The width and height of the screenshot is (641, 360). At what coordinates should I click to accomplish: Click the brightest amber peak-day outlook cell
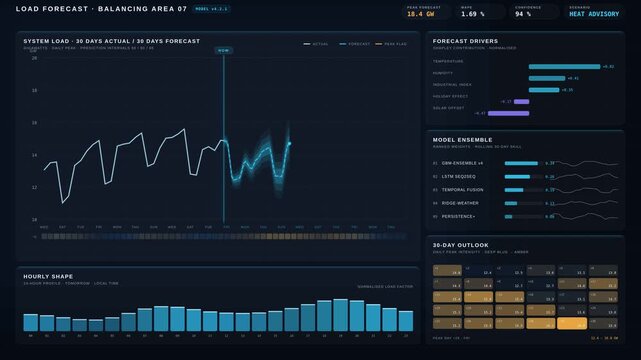pyautogui.click(x=572, y=323)
